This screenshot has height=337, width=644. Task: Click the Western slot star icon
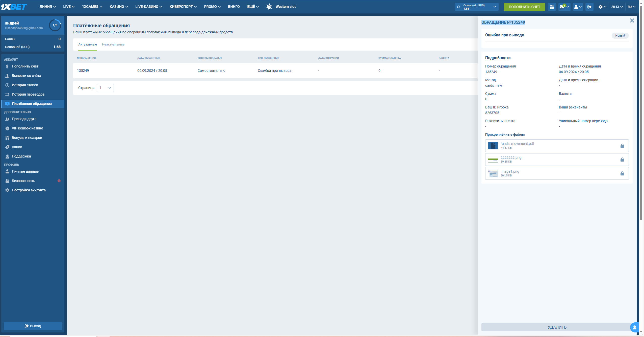pyautogui.click(x=269, y=7)
